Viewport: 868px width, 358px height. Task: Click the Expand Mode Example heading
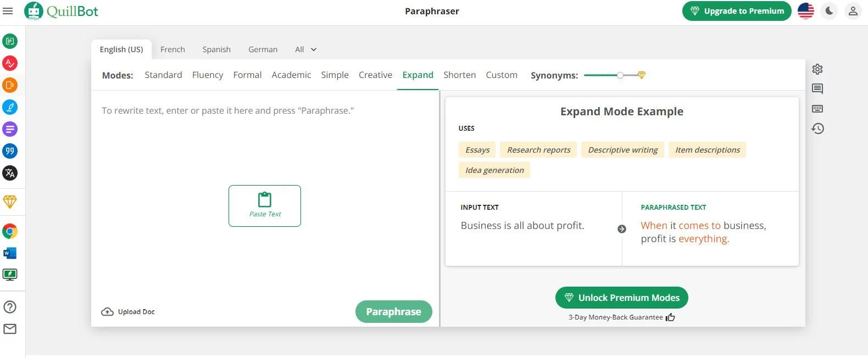click(622, 111)
